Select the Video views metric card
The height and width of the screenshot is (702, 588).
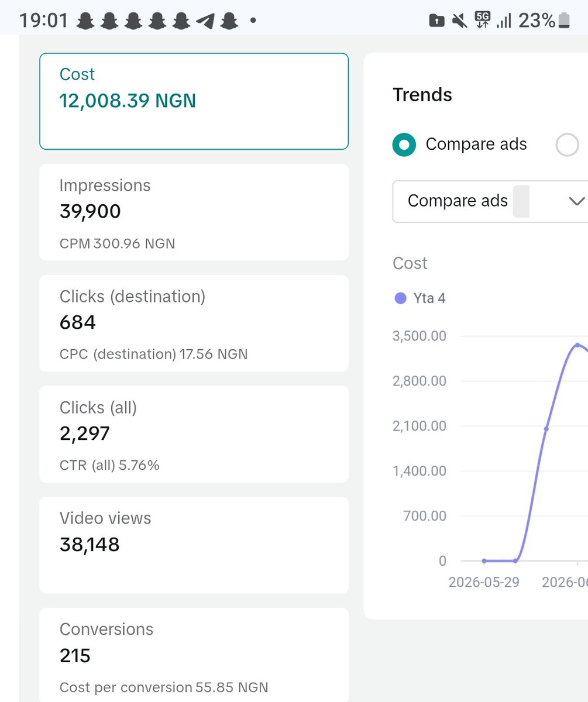click(x=194, y=545)
